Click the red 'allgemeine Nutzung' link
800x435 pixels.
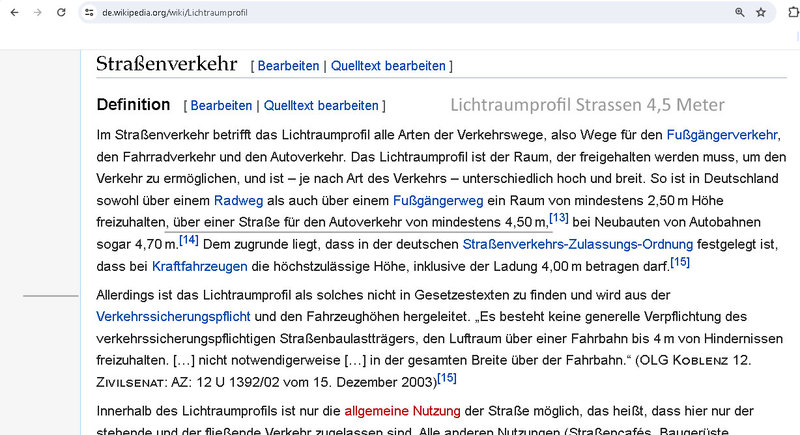pos(402,411)
